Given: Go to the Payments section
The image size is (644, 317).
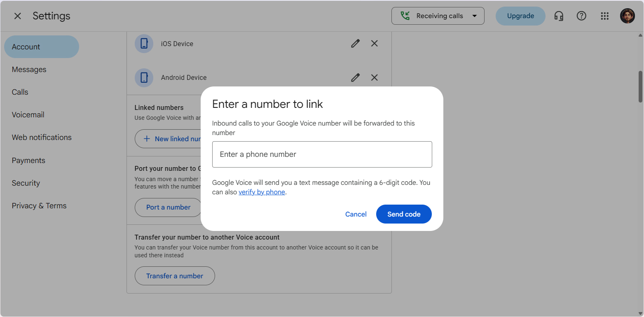Looking at the screenshot, I should (x=28, y=161).
